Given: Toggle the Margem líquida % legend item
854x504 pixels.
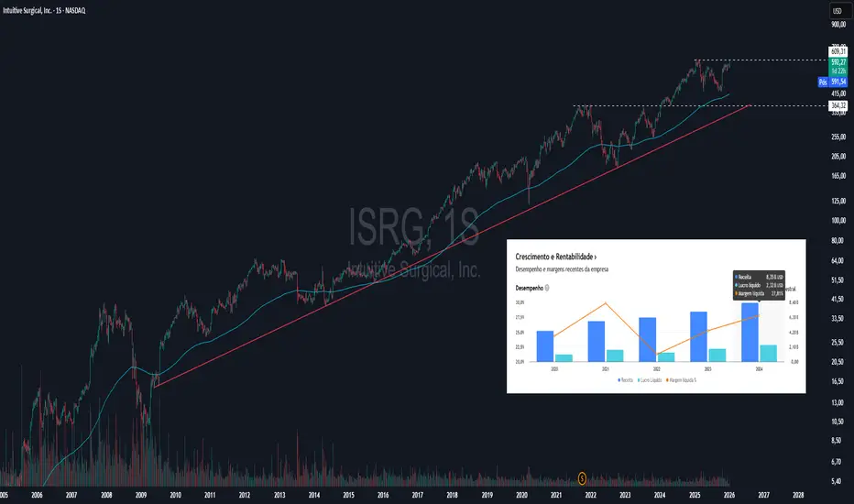Looking at the screenshot, I should click(x=681, y=379).
